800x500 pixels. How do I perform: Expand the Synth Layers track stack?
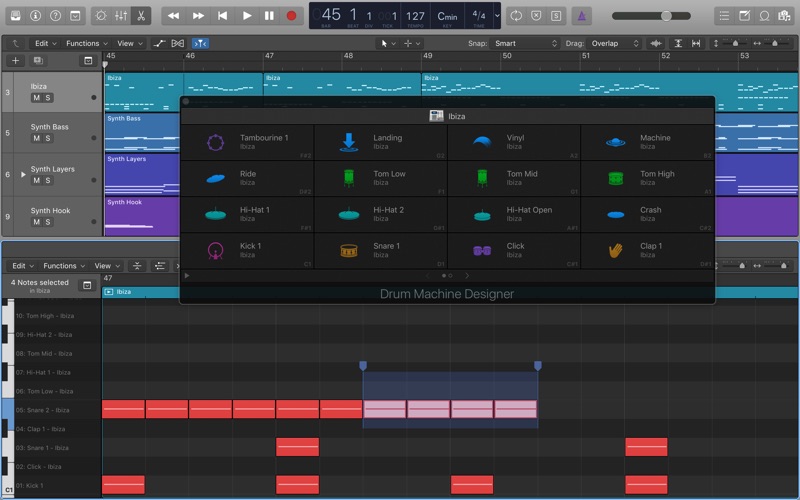click(x=23, y=174)
